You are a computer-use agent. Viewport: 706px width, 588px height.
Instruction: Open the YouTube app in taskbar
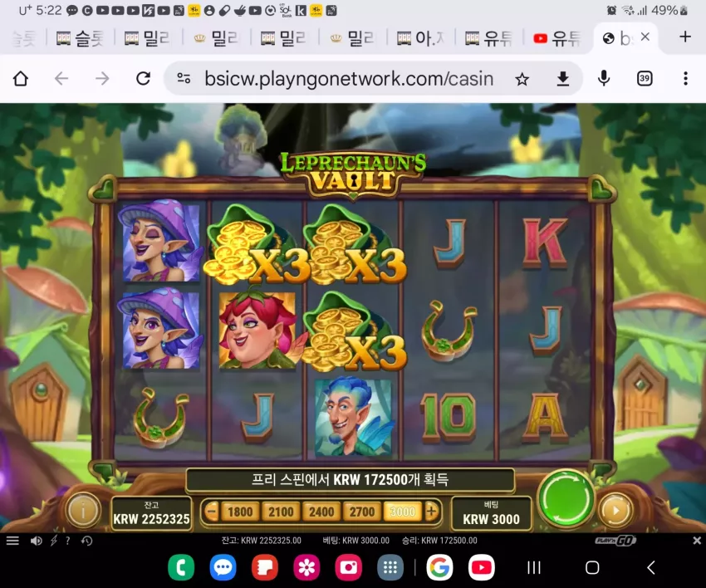click(x=481, y=567)
